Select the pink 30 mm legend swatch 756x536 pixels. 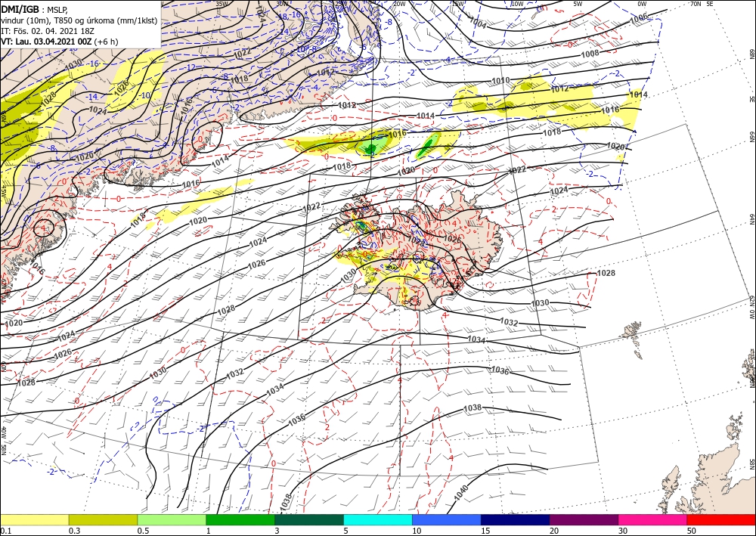(x=653, y=519)
